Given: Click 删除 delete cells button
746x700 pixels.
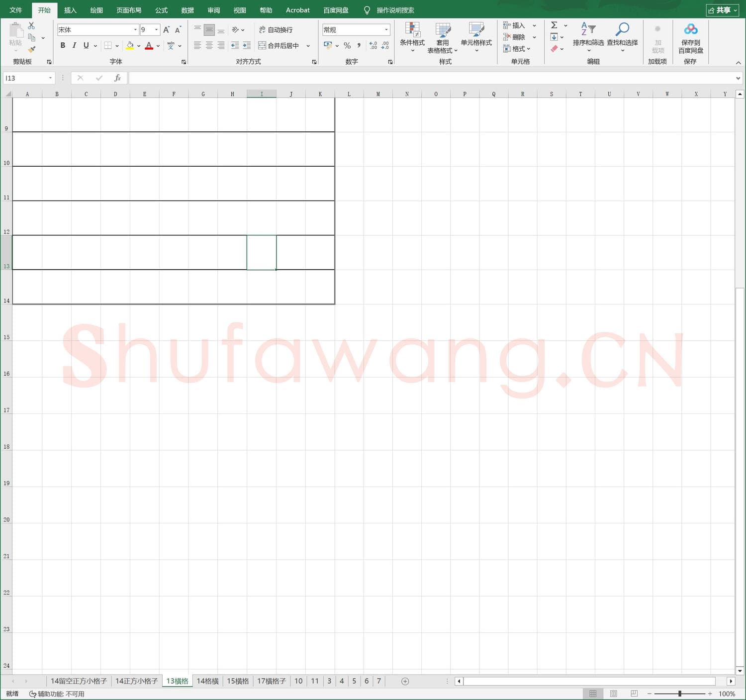Looking at the screenshot, I should pyautogui.click(x=514, y=37).
